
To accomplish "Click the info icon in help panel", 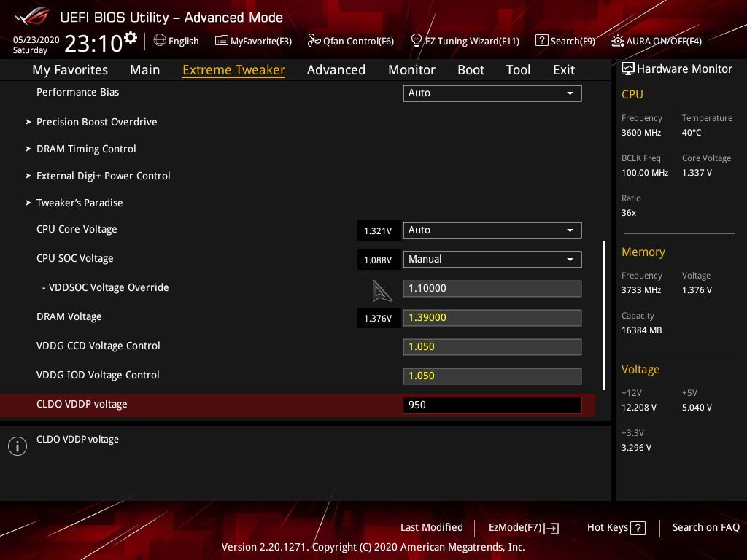I will click(18, 446).
